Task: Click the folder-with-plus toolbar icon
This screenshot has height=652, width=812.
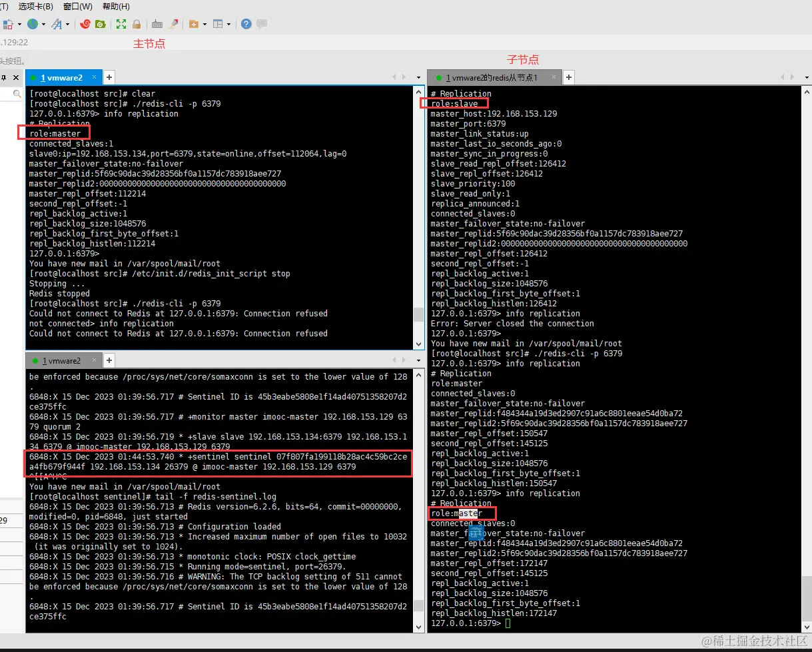Action: click(x=194, y=24)
